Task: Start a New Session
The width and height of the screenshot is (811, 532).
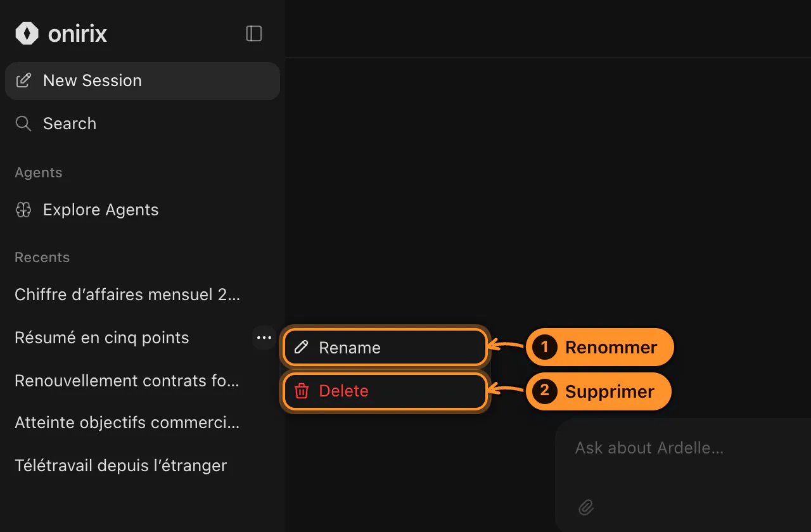Action: click(x=143, y=80)
